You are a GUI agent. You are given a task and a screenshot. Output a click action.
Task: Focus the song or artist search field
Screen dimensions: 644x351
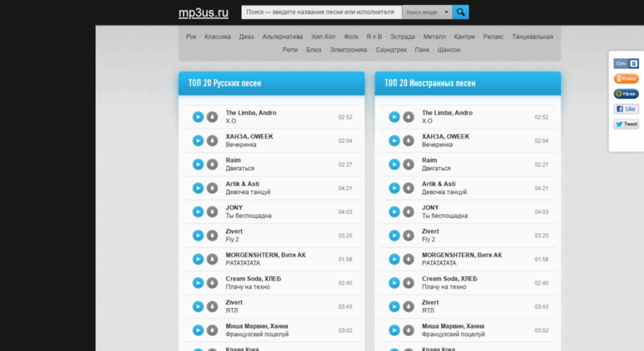pyautogui.click(x=322, y=12)
